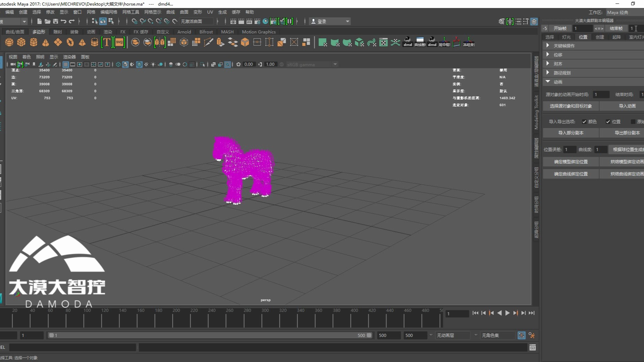Click the Mirror geometry shelf icon
Image resolution: width=644 pixels, height=362 pixels.
(160, 42)
